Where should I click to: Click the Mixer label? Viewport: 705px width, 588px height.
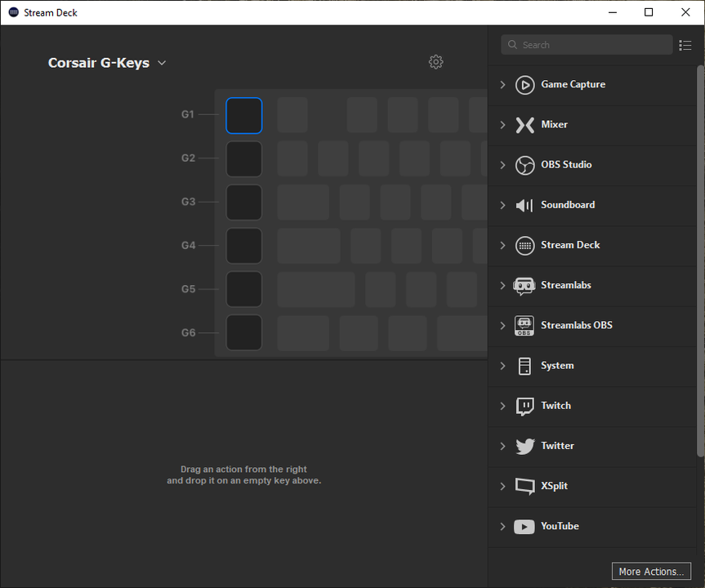(554, 124)
